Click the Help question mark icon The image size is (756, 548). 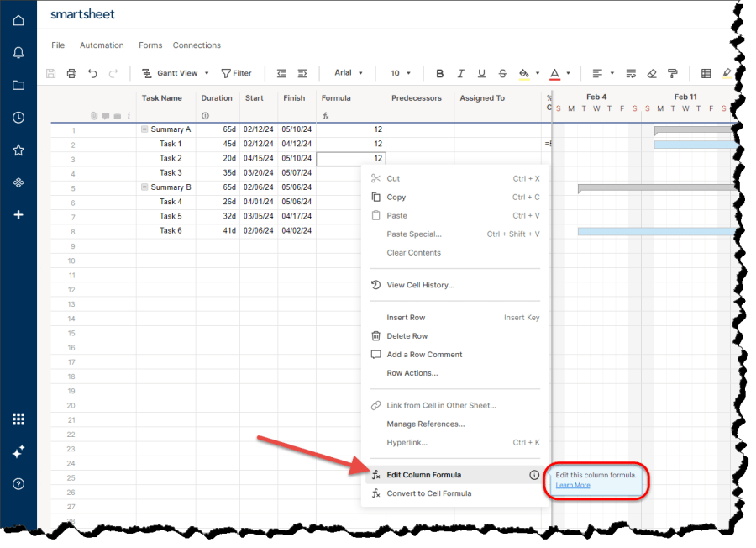[18, 484]
